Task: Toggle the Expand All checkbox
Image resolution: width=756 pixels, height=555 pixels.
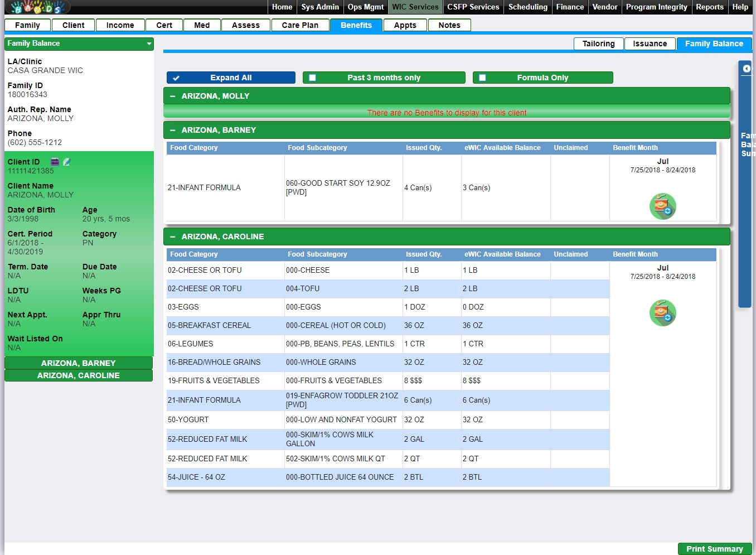Action: point(176,78)
